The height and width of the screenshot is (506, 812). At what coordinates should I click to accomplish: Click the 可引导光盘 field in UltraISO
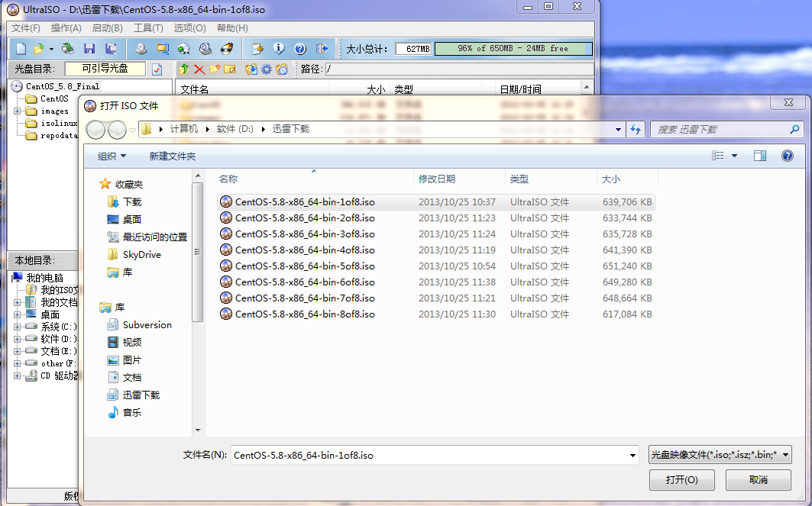(105, 69)
